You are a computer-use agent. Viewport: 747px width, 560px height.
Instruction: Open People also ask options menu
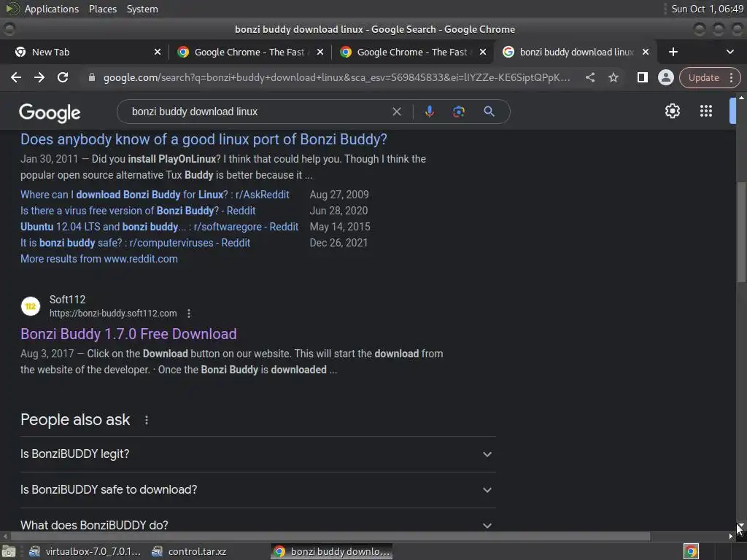tap(146, 420)
